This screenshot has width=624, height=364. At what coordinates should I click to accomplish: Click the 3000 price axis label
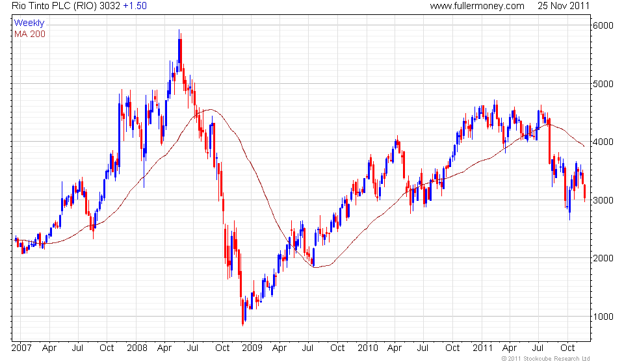[603, 200]
